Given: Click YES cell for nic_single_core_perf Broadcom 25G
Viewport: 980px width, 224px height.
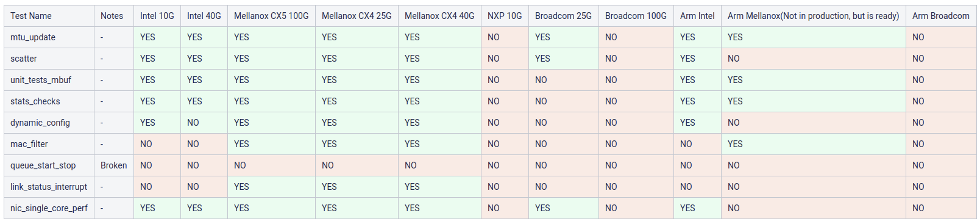Looking at the screenshot, I should (x=542, y=208).
